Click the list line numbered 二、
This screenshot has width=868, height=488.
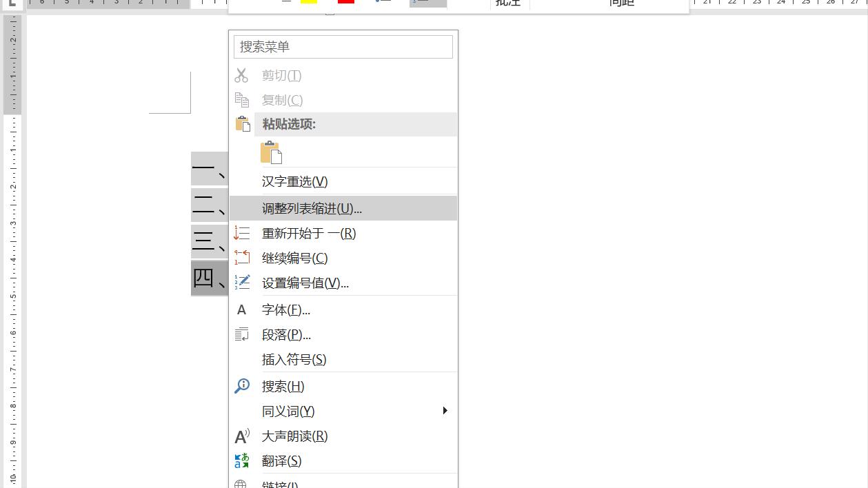click(x=210, y=205)
